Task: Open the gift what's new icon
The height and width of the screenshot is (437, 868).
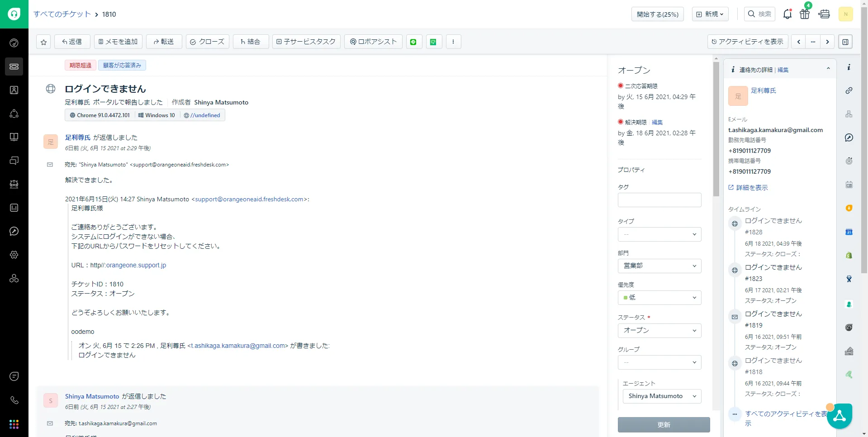Action: click(804, 14)
